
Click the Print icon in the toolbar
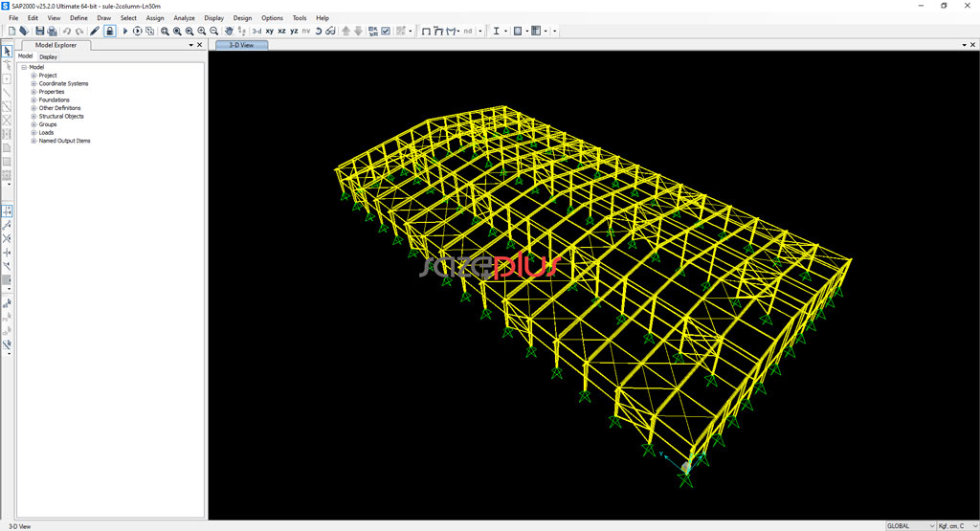[52, 31]
